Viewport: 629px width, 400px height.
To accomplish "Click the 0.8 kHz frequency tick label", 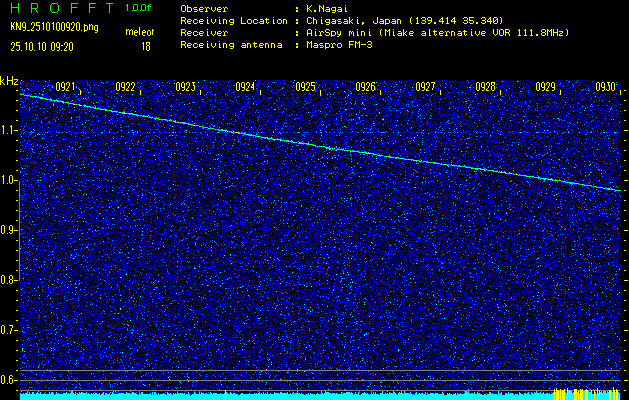I will [9, 280].
